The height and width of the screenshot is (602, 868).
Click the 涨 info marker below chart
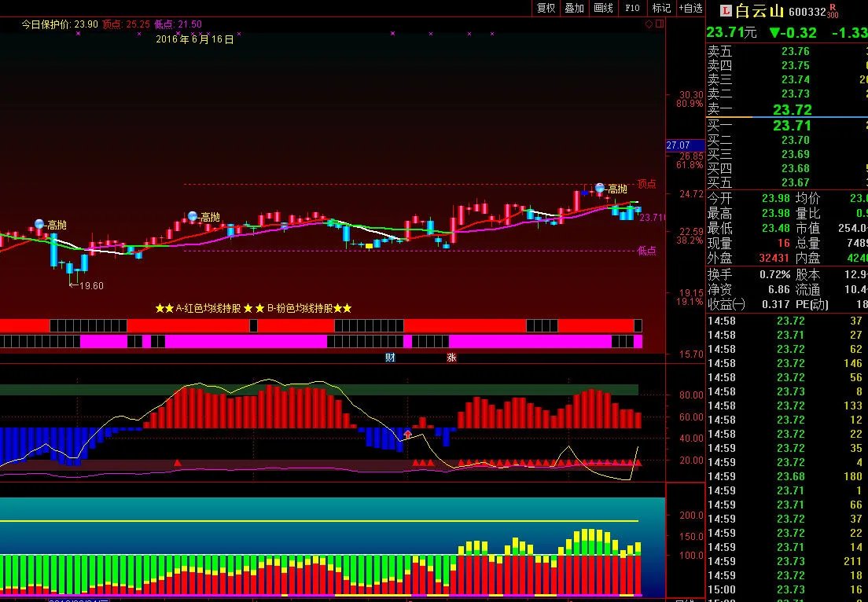(x=451, y=358)
